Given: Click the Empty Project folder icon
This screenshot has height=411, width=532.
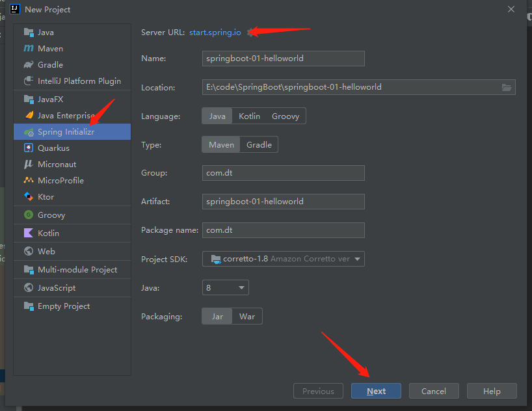Looking at the screenshot, I should tap(29, 306).
